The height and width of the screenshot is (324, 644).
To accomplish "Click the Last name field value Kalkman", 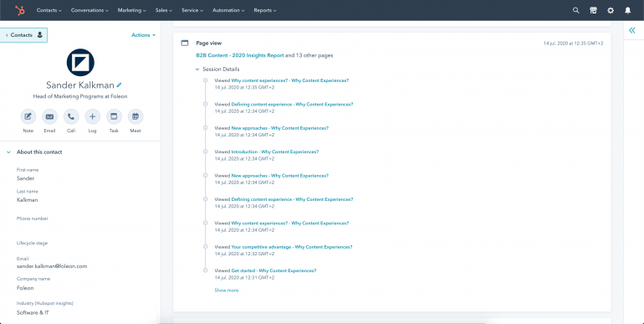I will [x=27, y=200].
